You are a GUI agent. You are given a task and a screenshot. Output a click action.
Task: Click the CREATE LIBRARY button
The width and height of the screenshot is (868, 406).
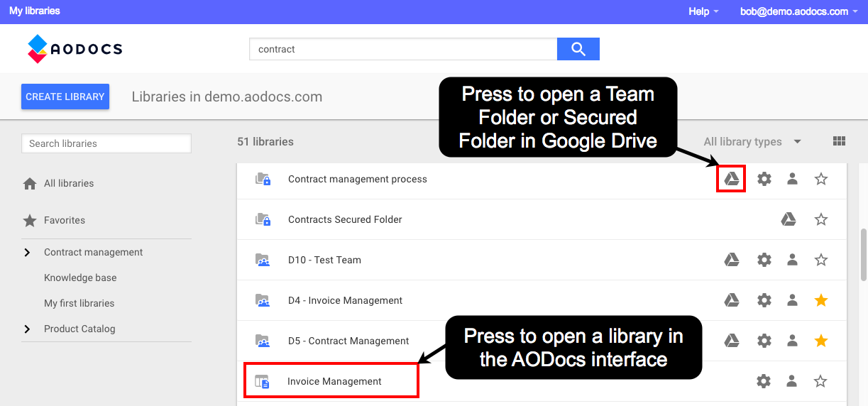click(65, 97)
